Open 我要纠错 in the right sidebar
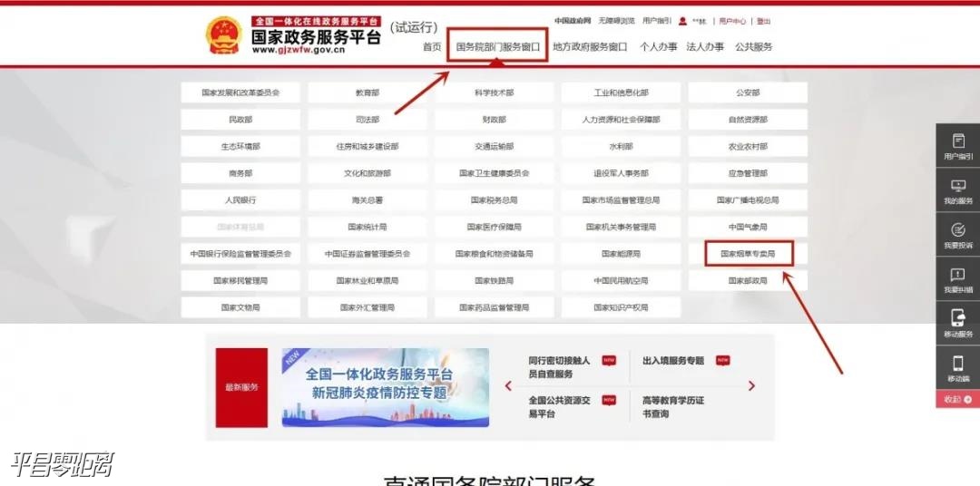Screen dimensions: 980x486 (x=957, y=280)
